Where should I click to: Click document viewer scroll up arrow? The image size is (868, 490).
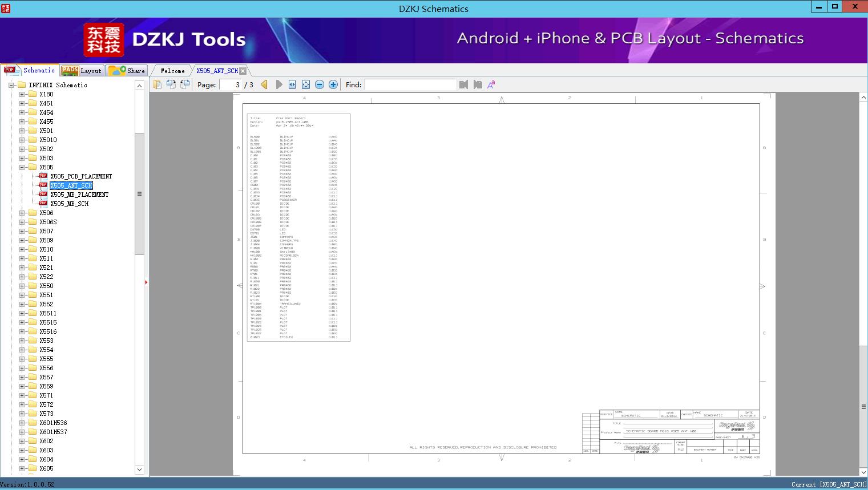[863, 98]
